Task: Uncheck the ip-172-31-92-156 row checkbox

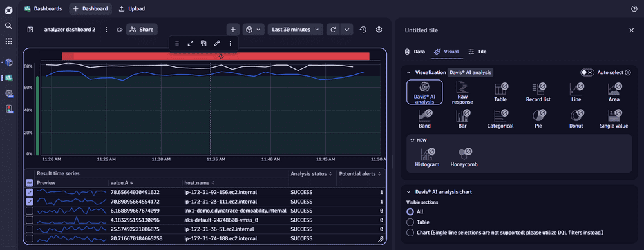Action: (x=30, y=192)
